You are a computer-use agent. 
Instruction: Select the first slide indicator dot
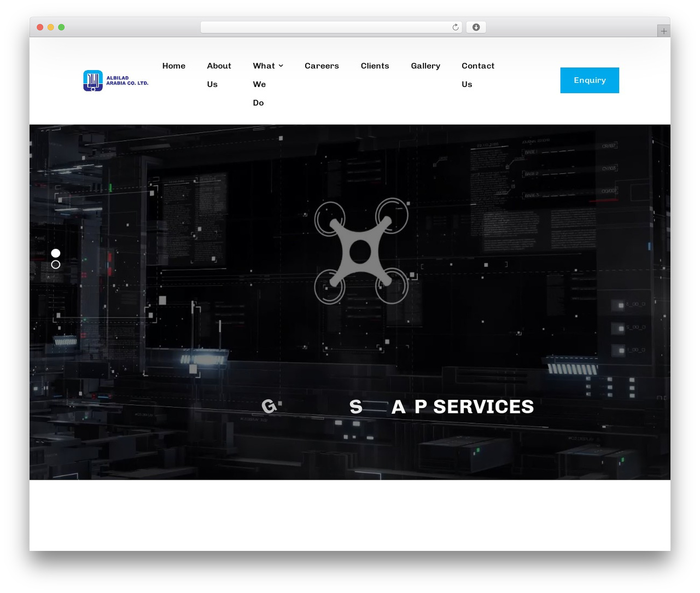click(56, 253)
